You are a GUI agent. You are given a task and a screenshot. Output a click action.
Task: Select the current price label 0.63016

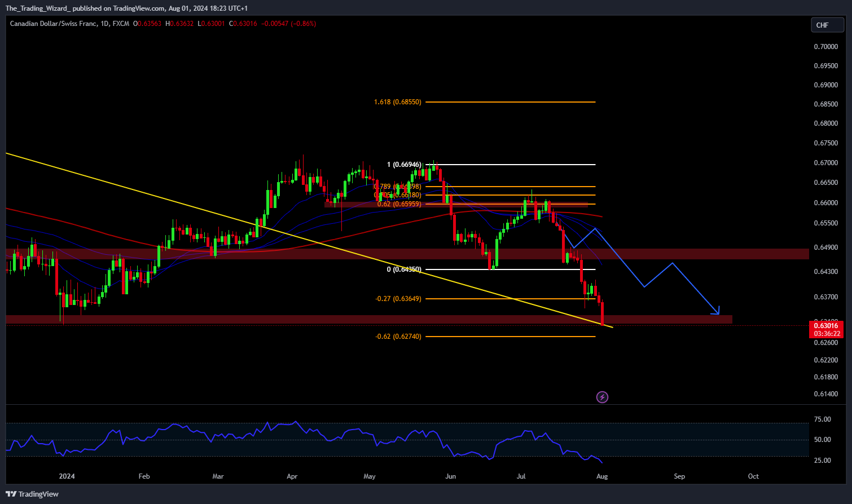point(827,325)
